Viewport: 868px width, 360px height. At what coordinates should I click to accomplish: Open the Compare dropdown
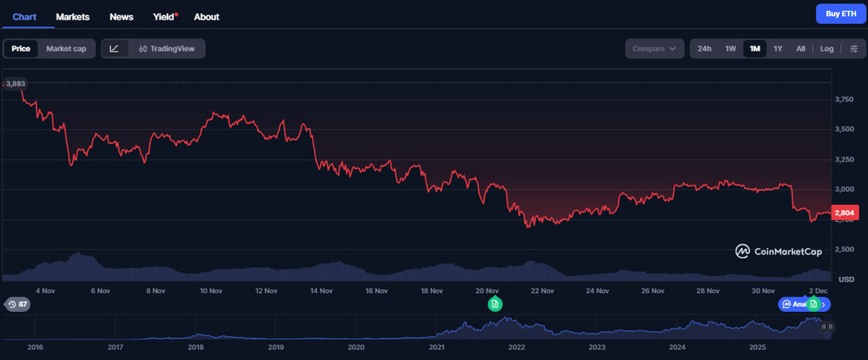[x=654, y=48]
